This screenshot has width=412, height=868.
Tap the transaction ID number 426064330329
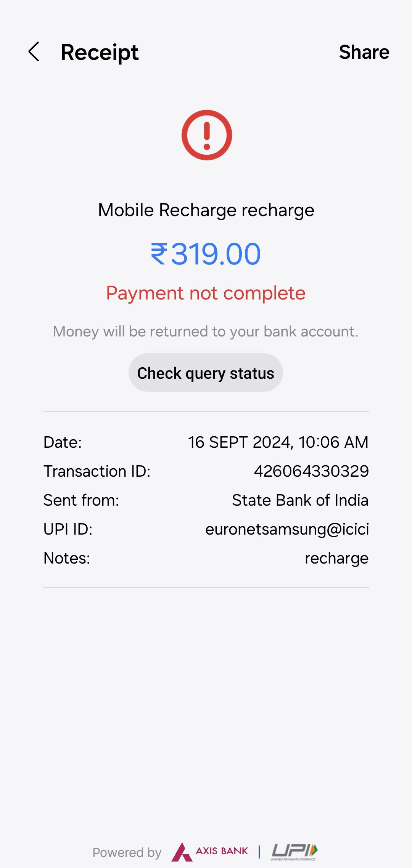tap(311, 471)
